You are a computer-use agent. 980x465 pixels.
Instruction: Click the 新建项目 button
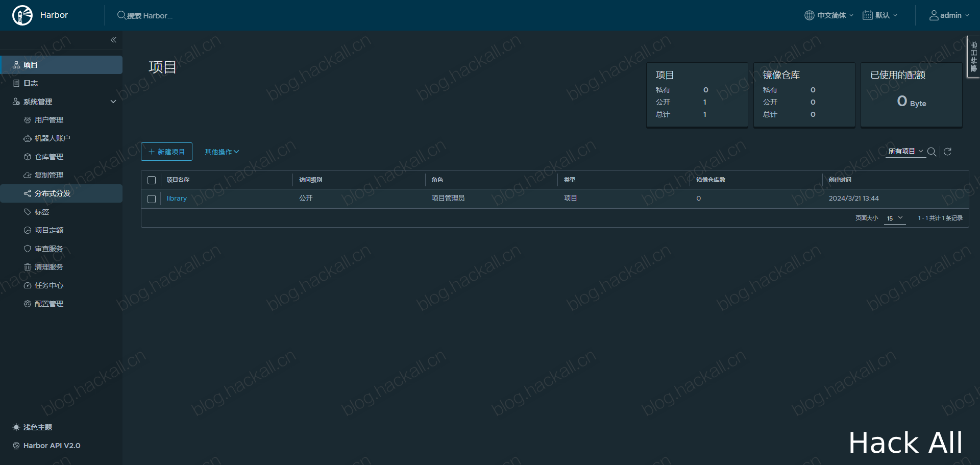[166, 152]
